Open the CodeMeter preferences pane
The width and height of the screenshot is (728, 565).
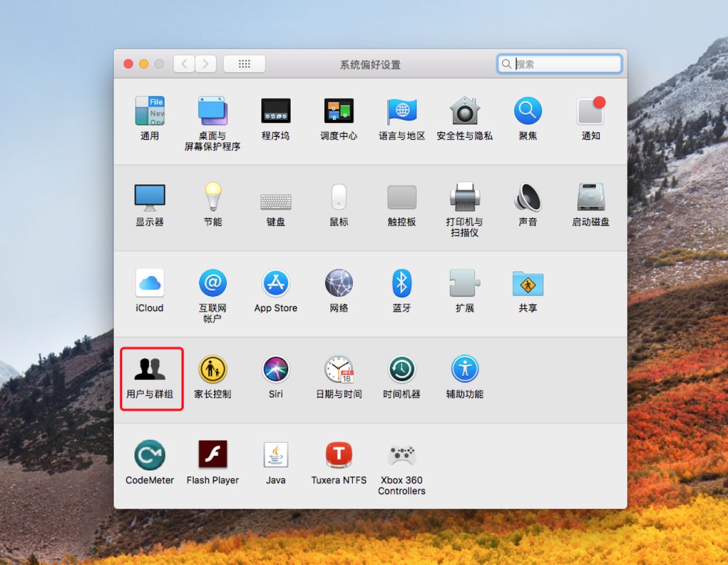pos(150,463)
